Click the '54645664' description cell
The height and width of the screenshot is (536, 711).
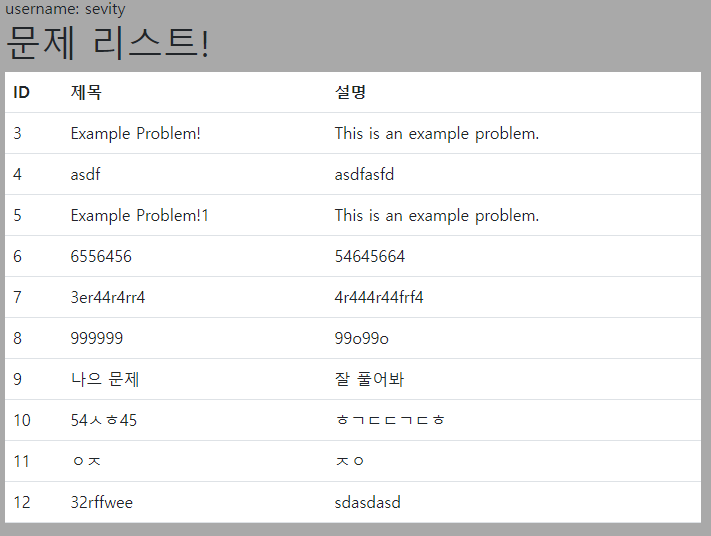(x=370, y=256)
